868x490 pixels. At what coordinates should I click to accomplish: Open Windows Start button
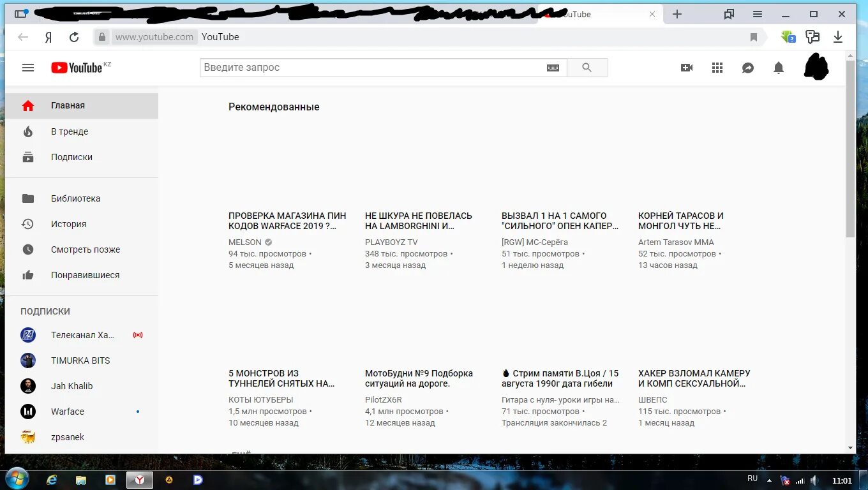(17, 479)
